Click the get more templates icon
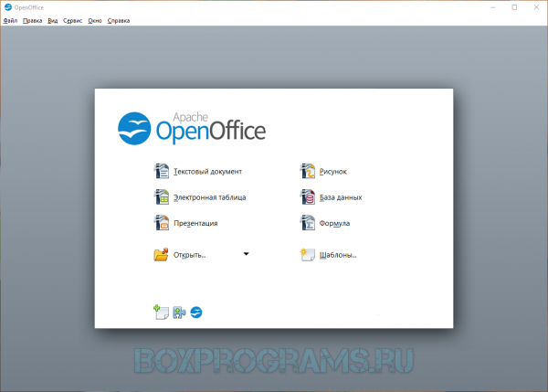The width and height of the screenshot is (548, 392). pyautogui.click(x=161, y=312)
